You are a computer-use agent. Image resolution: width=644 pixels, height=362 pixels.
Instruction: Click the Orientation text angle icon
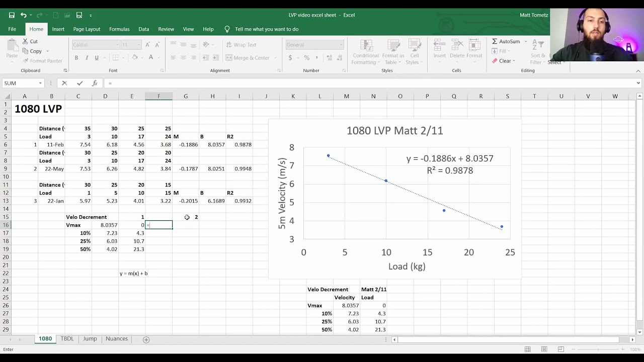[x=206, y=45]
